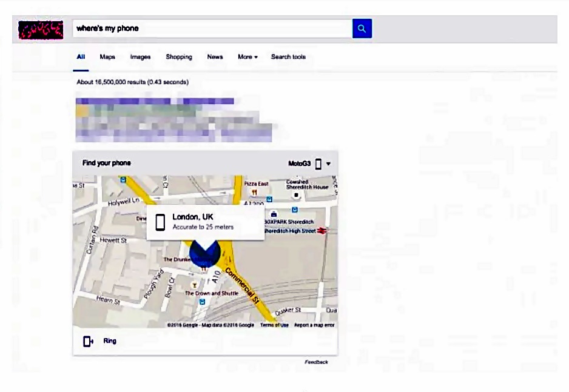569x392 pixels.
Task: Click the Pizza East restaurant marker
Action: (254, 193)
